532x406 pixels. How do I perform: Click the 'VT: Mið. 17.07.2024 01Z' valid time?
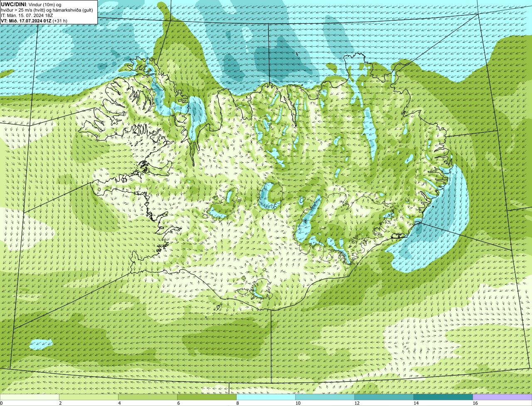(26, 21)
